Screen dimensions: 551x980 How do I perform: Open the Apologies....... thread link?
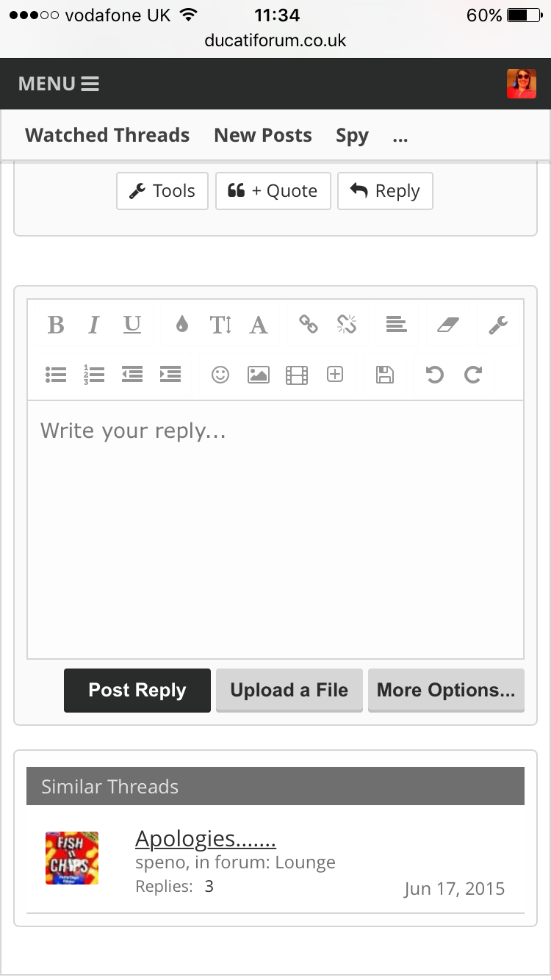pos(206,838)
